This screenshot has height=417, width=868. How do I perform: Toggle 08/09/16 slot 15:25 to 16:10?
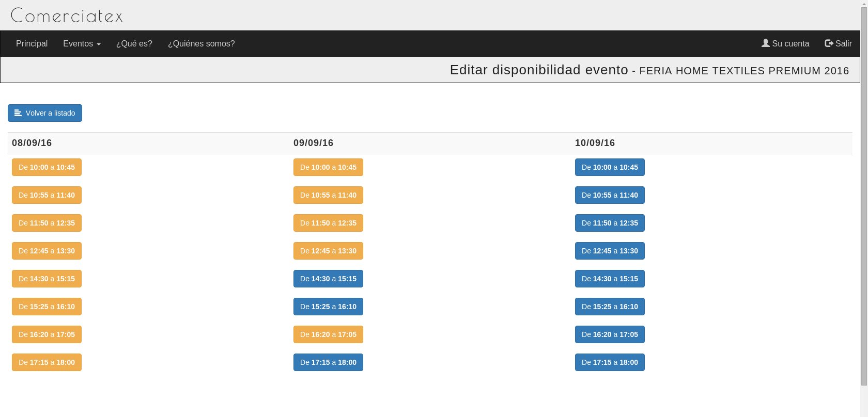click(47, 307)
